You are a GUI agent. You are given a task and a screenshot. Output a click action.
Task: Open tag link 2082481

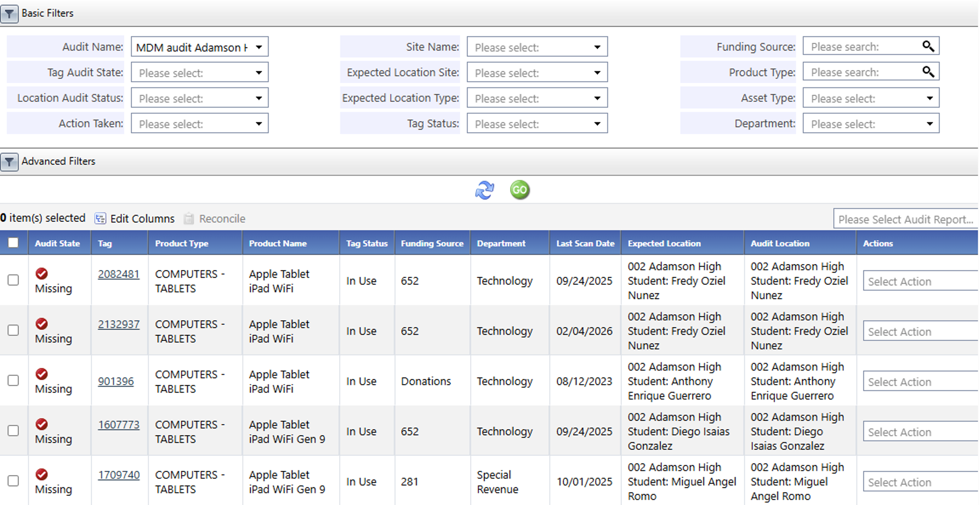pos(119,274)
